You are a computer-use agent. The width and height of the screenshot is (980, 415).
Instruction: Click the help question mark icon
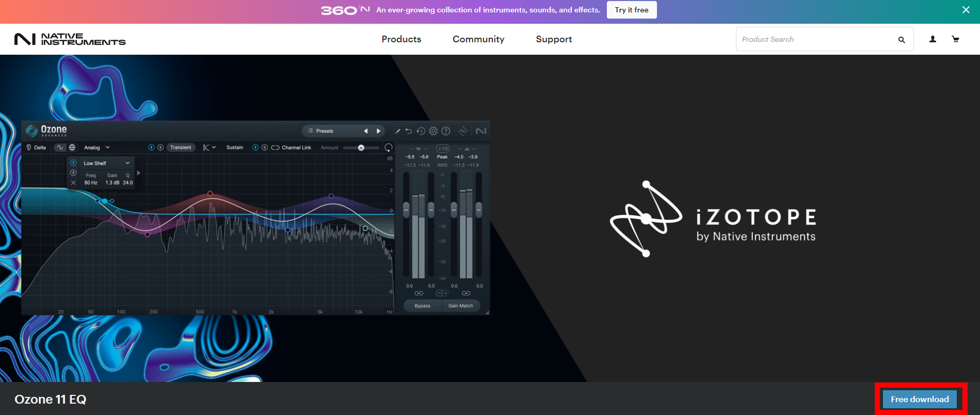[446, 131]
